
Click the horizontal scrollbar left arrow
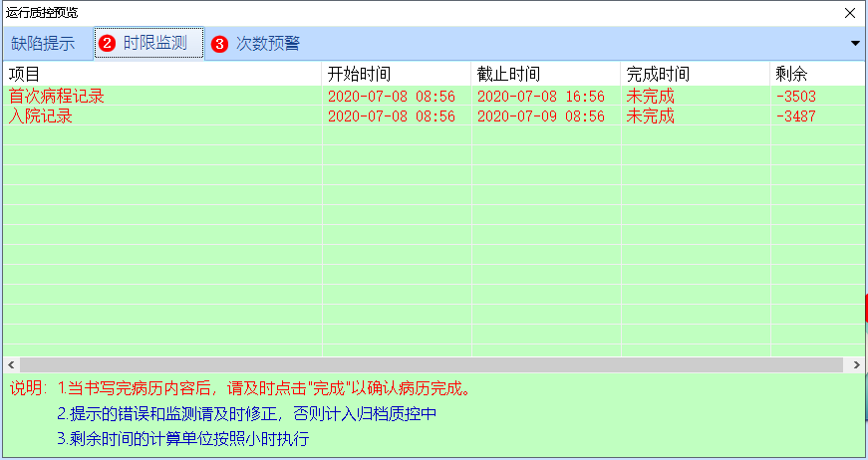coord(11,364)
